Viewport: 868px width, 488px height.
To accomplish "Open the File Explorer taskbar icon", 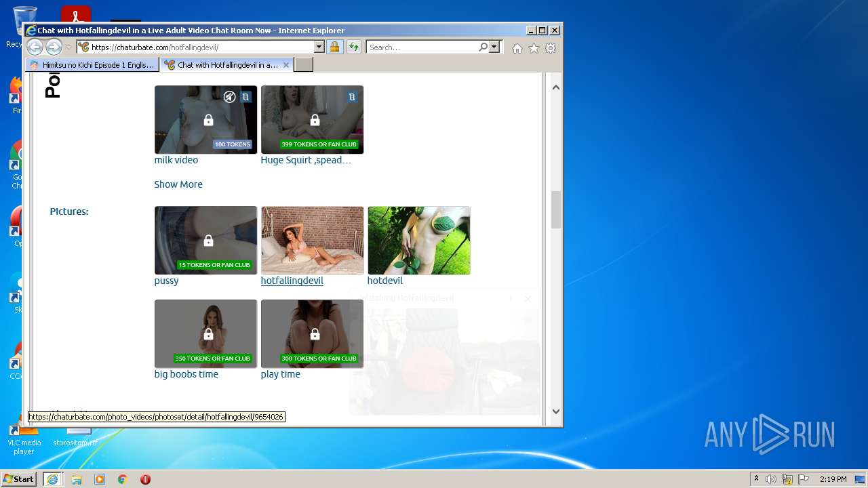I will click(77, 479).
